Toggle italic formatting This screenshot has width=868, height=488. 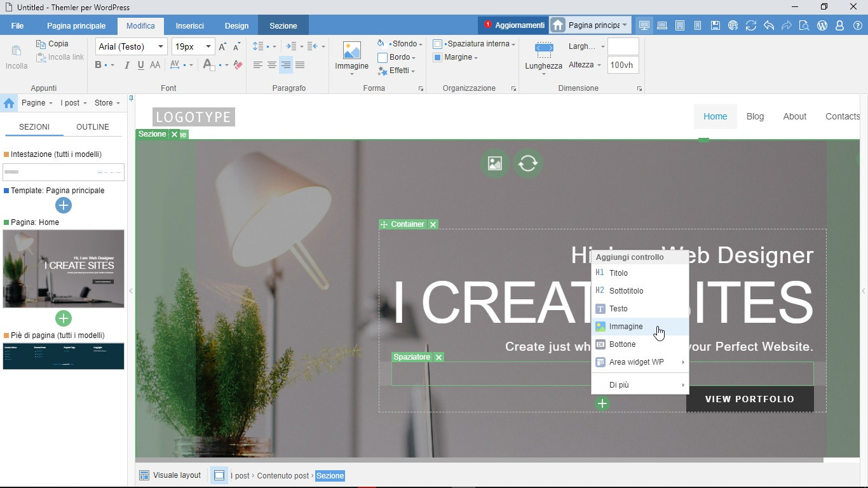coord(126,65)
